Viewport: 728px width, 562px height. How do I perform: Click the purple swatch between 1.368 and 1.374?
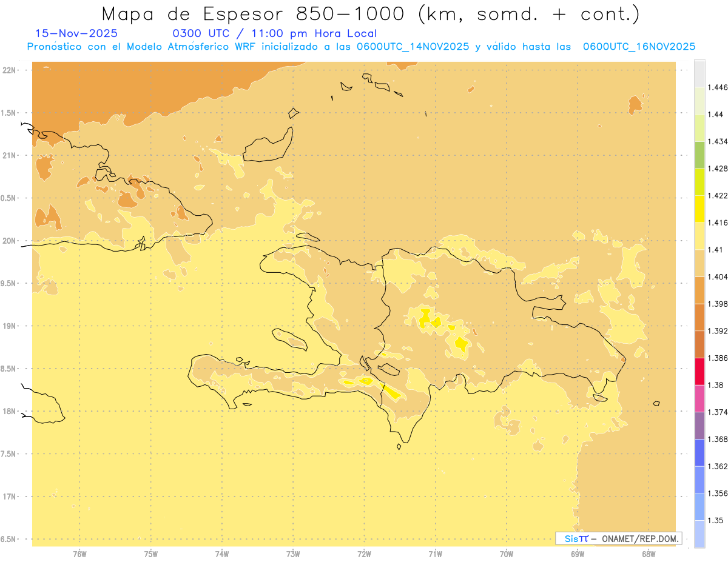[x=699, y=426]
